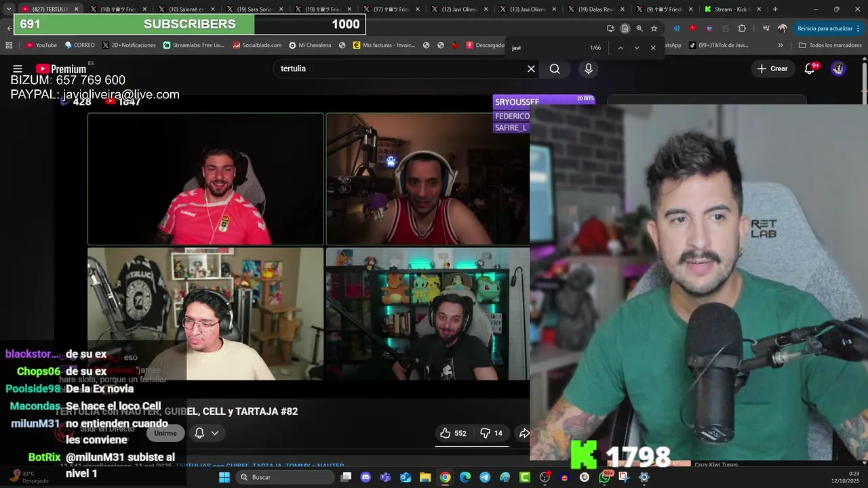Open the YouTube account avatar menu
This screenshot has width=868, height=488.
coord(838,68)
